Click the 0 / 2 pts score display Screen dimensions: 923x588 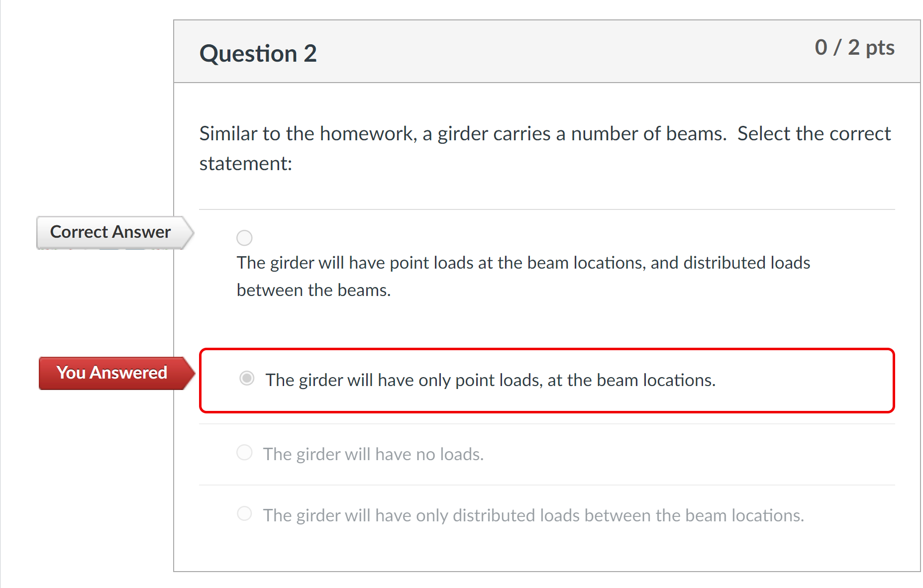click(855, 47)
